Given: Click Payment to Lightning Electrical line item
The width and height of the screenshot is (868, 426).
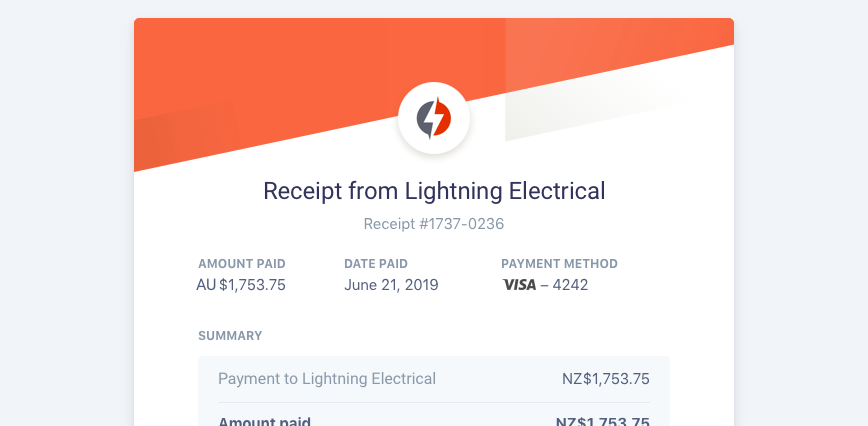Looking at the screenshot, I should click(327, 379).
